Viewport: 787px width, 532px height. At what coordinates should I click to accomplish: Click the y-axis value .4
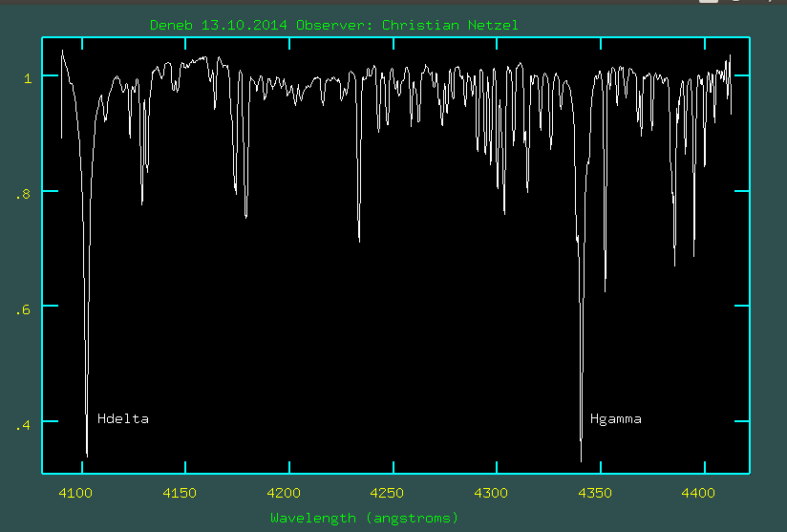point(23,425)
